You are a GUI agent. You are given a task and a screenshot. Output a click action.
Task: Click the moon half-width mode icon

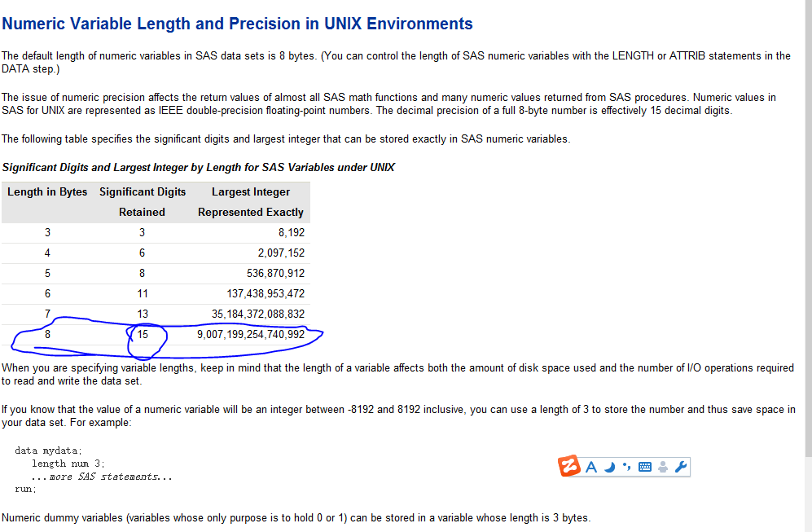click(x=610, y=467)
